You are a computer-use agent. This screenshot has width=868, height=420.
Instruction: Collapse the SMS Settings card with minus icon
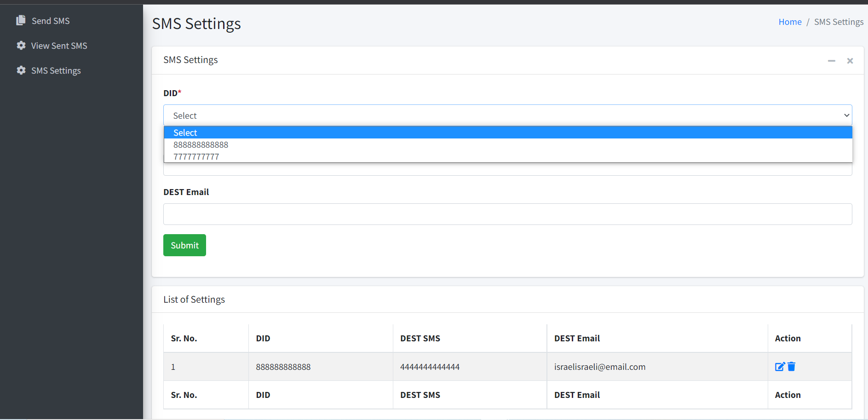(x=831, y=61)
